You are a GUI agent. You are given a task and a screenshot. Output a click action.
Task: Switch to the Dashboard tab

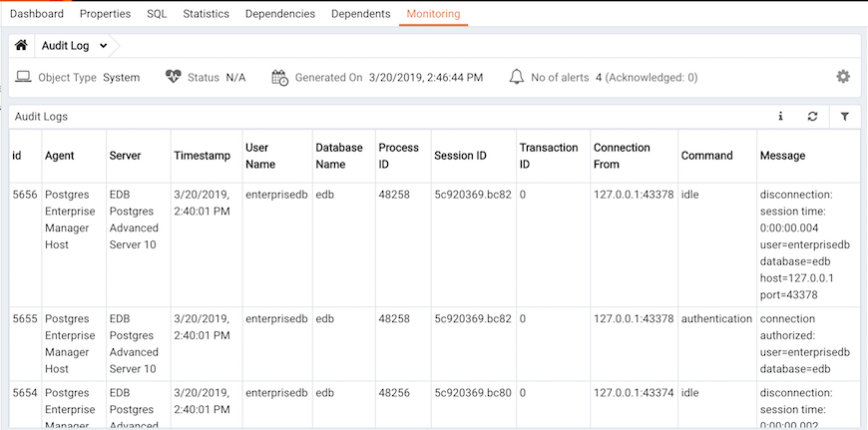[37, 14]
